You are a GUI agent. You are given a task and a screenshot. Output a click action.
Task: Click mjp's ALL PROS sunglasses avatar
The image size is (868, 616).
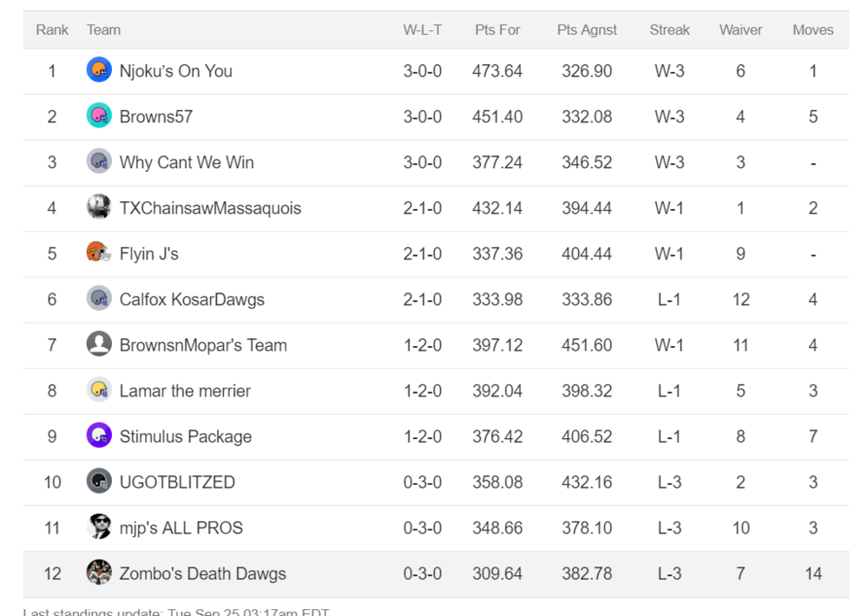99,527
